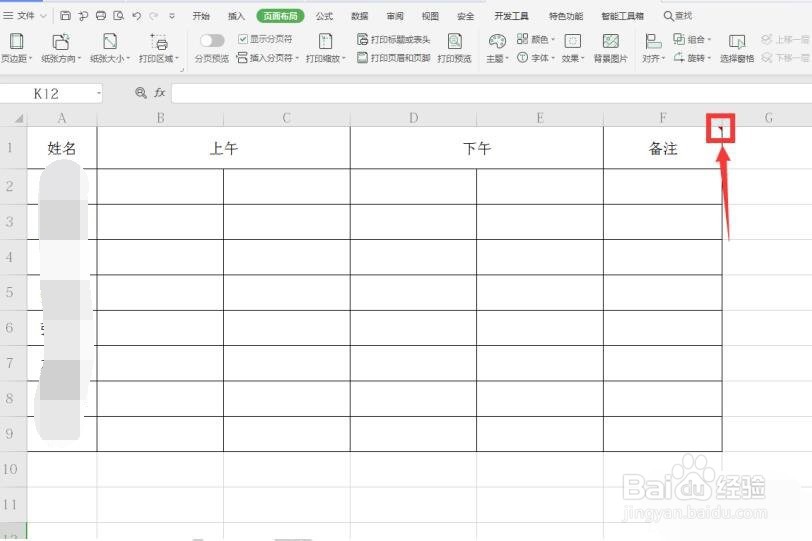Click the Save icon in quick access toolbar
This screenshot has width=812, height=541.
[x=65, y=16]
